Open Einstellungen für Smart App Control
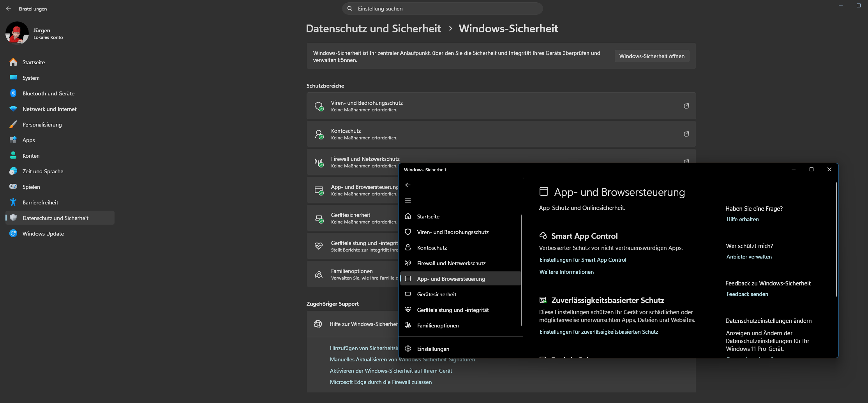Viewport: 868px width, 403px height. [583, 260]
